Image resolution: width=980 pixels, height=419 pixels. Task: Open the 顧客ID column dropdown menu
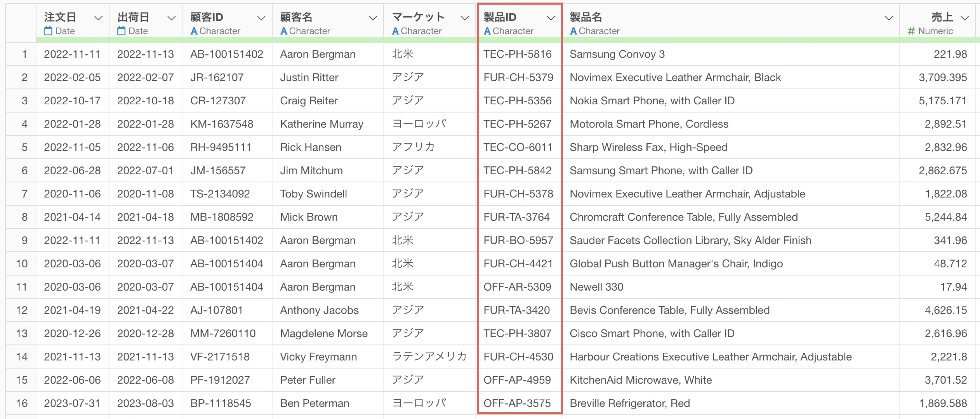(261, 18)
